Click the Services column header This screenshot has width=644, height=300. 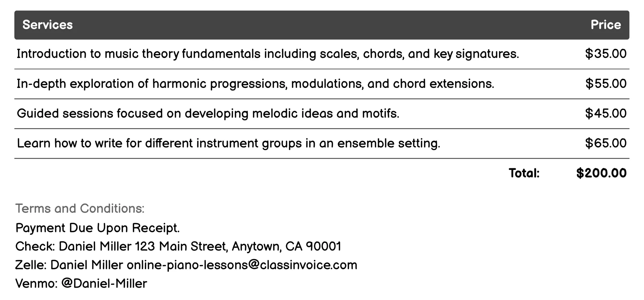(48, 25)
